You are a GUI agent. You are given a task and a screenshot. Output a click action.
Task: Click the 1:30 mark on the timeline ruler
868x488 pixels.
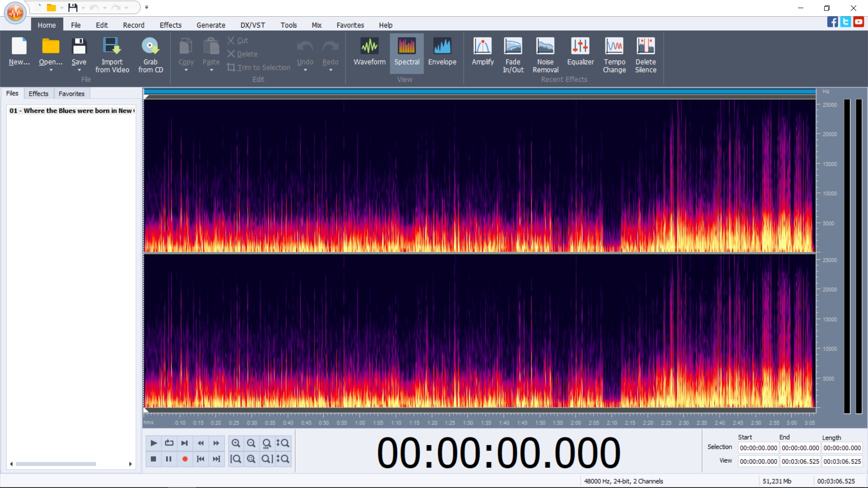click(468, 423)
